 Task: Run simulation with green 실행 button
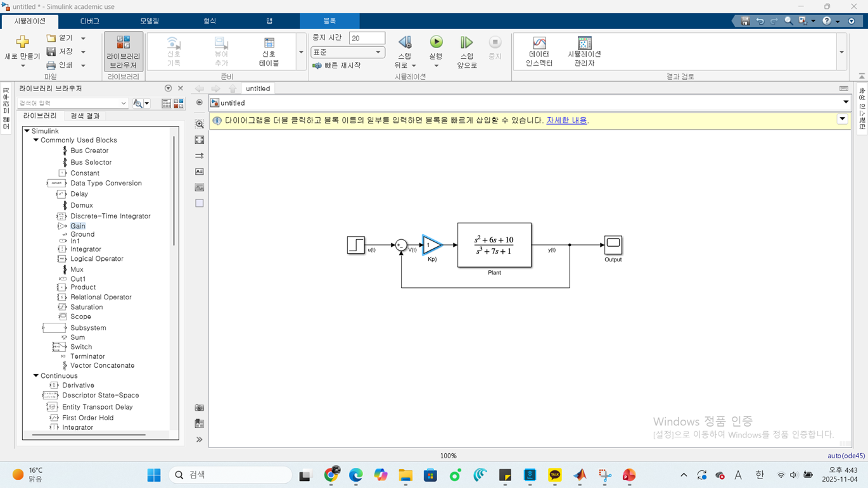[436, 42]
